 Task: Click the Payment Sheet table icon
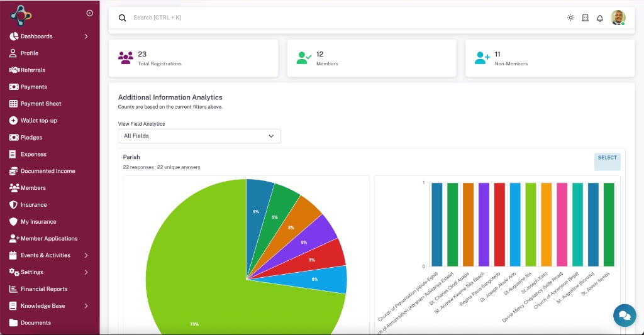click(14, 104)
